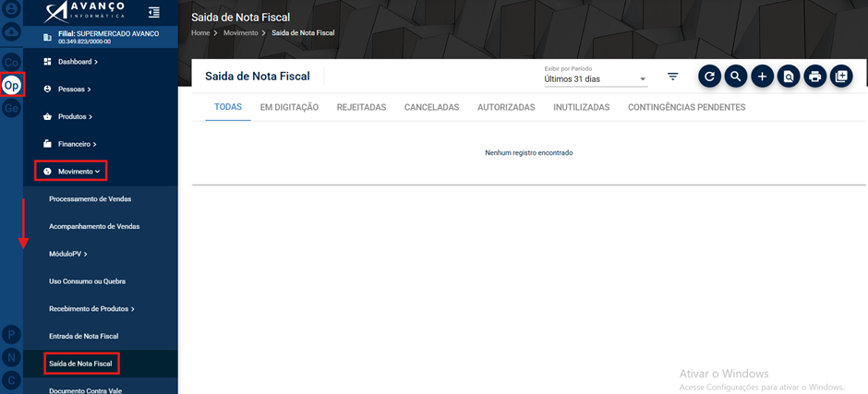Click the magnifier search icon button
Image resolution: width=868 pixels, height=394 pixels.
coord(736,77)
